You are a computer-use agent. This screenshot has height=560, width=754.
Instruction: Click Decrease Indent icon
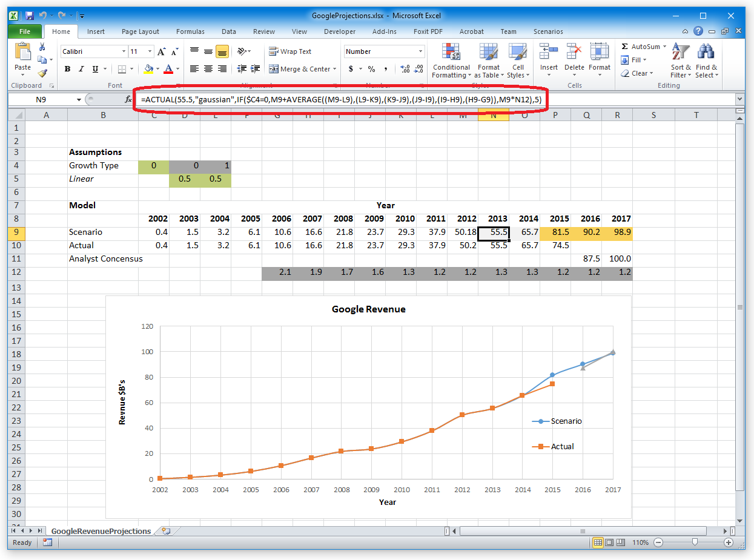242,69
